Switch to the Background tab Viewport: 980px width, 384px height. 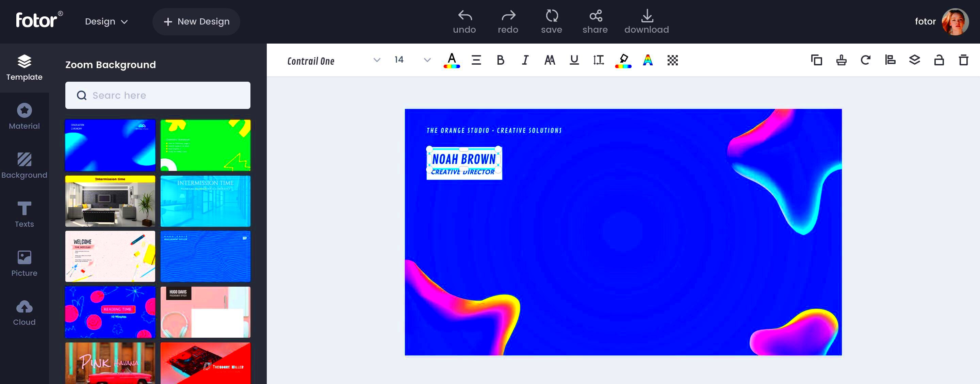point(24,165)
